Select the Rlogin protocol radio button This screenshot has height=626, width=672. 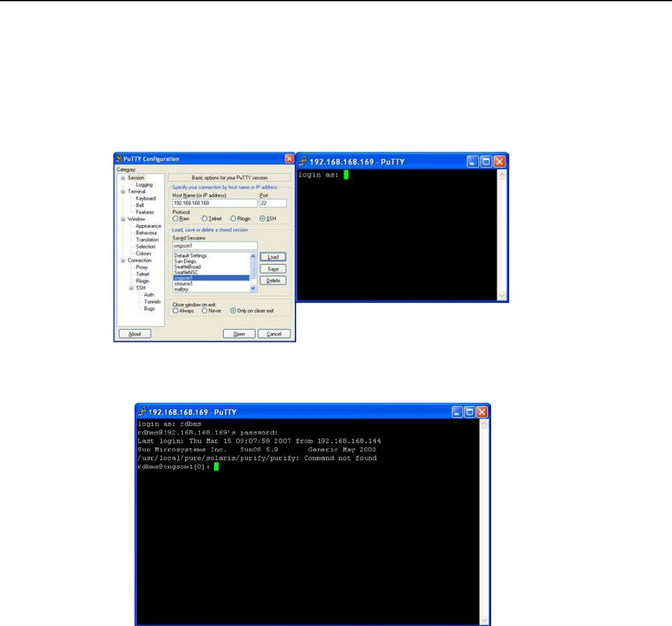(x=233, y=219)
